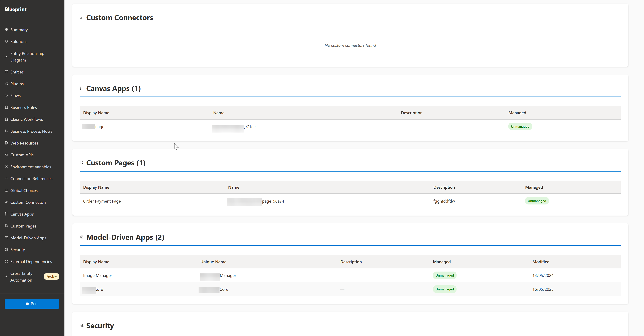Click the Security section heading
Screen dimensions: 644x336
click(x=100, y=325)
